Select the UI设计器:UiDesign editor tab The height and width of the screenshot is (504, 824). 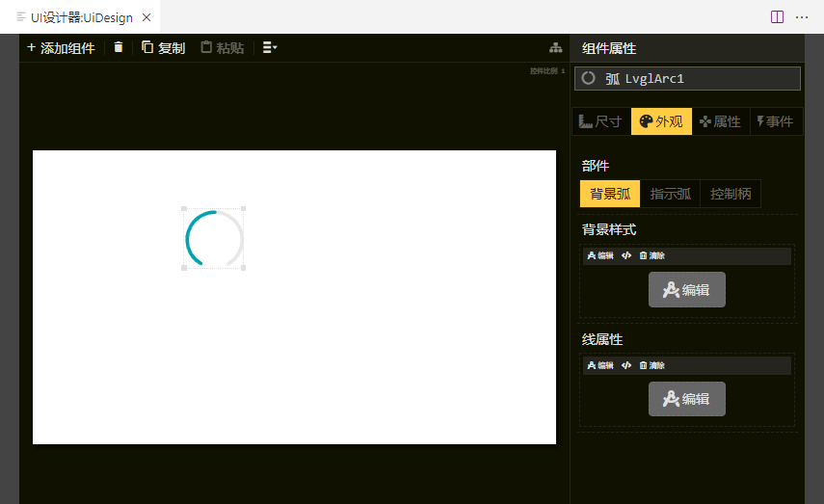[80, 17]
